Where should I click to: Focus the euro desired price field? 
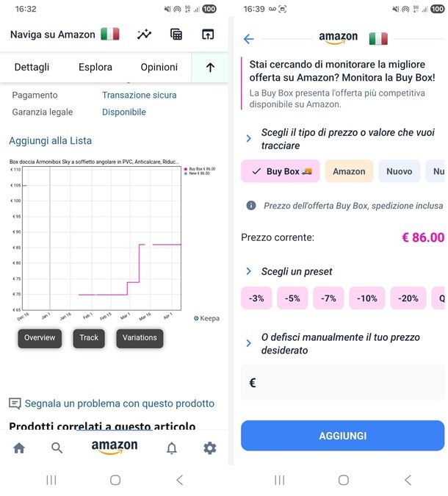[343, 383]
